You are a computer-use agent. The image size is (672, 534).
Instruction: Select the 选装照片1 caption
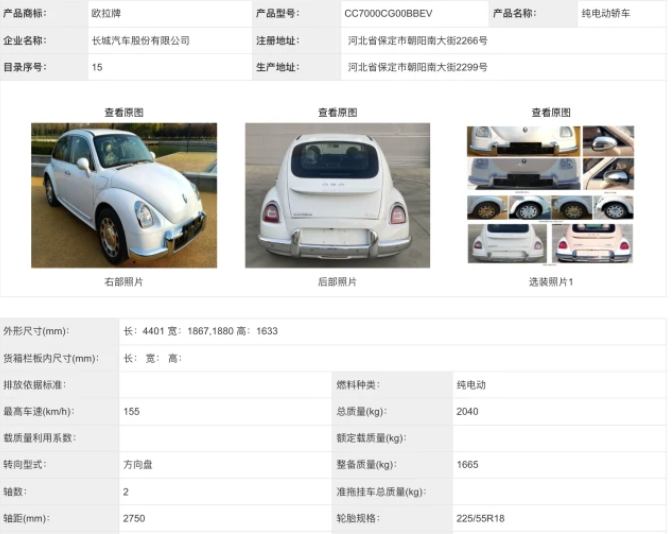[551, 282]
